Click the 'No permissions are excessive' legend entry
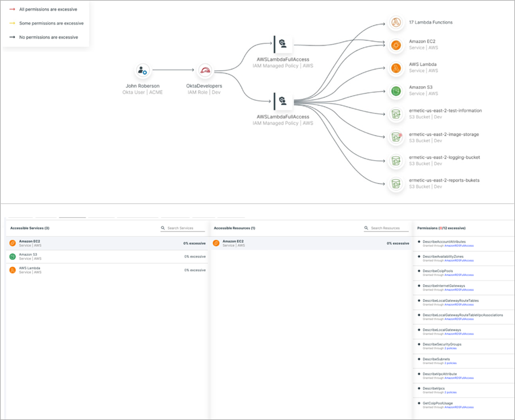 [44, 37]
